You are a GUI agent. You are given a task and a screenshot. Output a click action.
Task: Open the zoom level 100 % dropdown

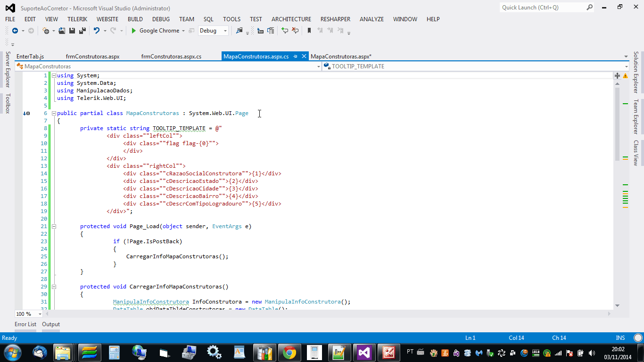tap(40, 314)
